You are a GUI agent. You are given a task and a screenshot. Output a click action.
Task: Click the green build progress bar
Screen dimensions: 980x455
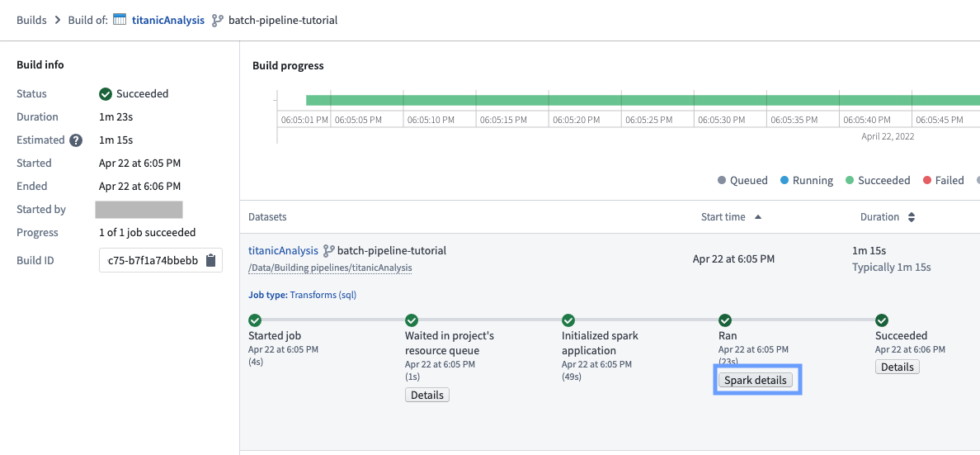[643, 100]
